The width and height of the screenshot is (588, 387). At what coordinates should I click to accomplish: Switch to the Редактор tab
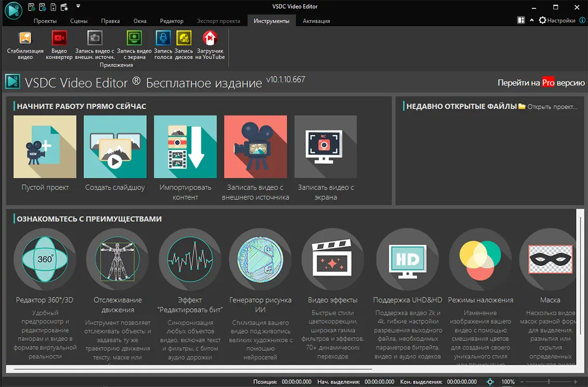172,21
